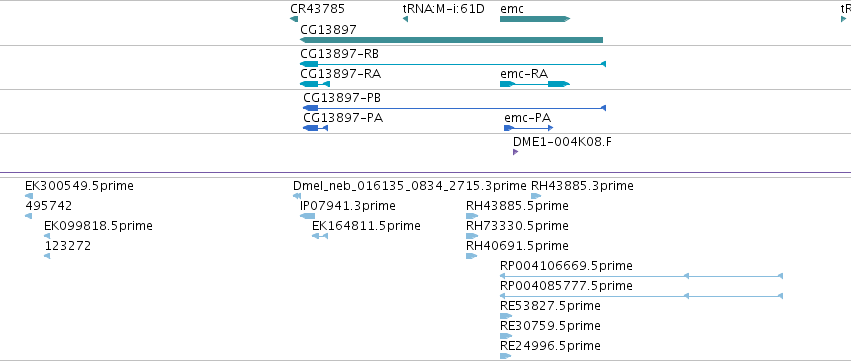Screen dimensions: 851x361
Task: Click the emc-PA protein feature
Action: coord(529,128)
